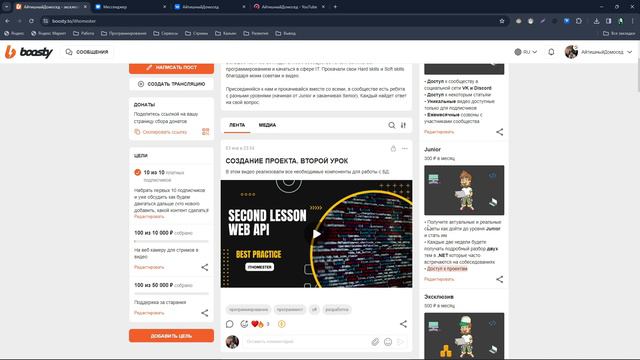Play the Second Lesson Web API video

(x=316, y=234)
